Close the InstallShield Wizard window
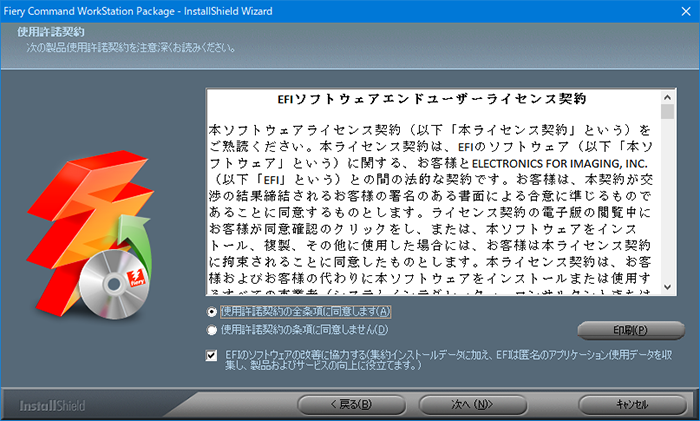The height and width of the screenshot is (421, 700). (686, 11)
